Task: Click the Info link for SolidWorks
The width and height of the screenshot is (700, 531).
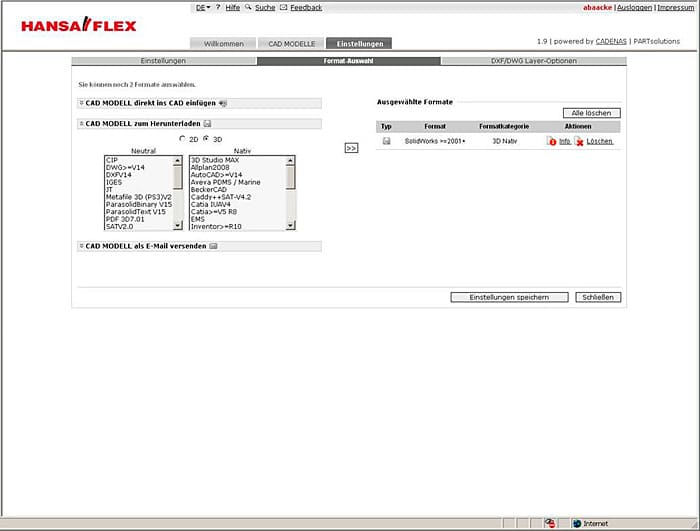Action: 565,141
